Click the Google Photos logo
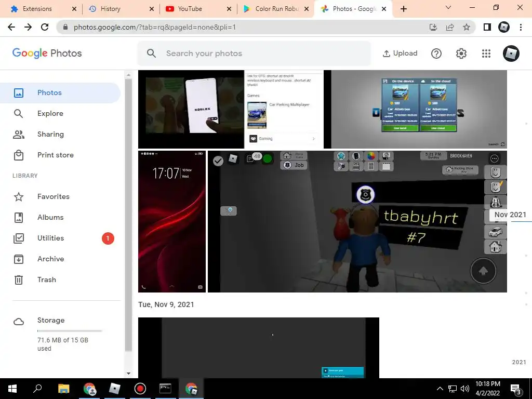 (47, 54)
